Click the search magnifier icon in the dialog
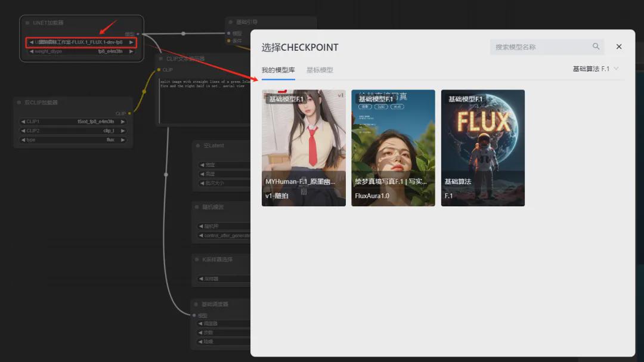Screen dimensions: 644x362 (x=596, y=47)
